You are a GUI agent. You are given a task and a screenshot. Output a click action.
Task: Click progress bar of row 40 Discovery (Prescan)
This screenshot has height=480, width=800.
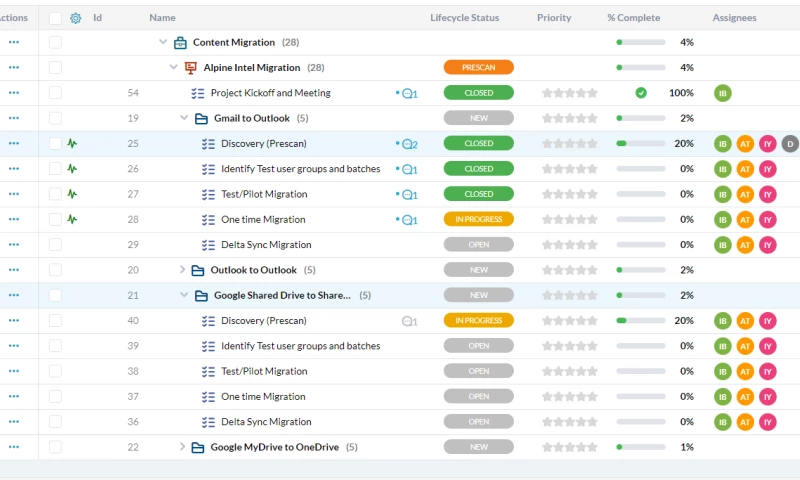coord(641,321)
